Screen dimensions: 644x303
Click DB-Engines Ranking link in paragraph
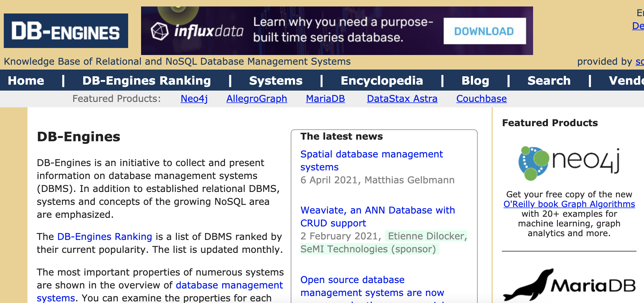click(105, 236)
